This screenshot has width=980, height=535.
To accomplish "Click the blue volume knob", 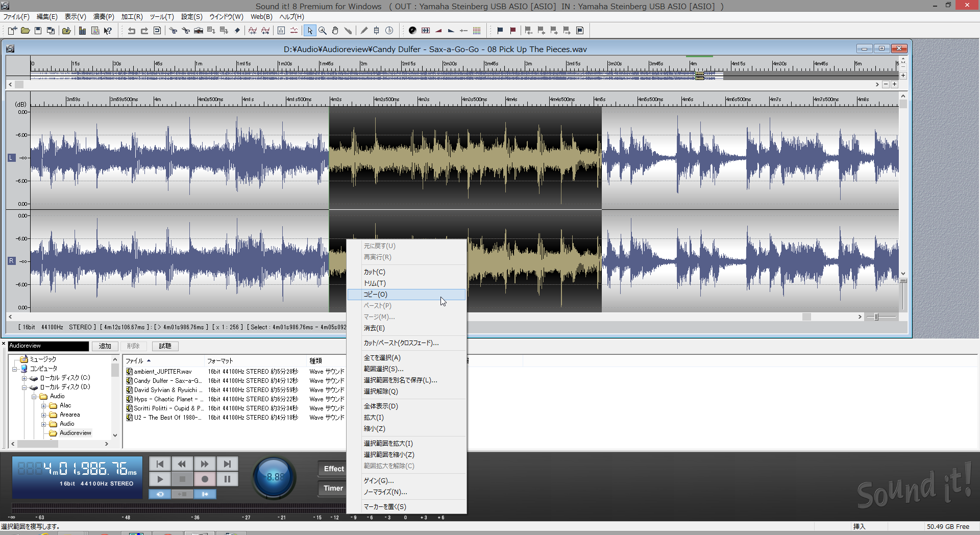I will point(275,477).
